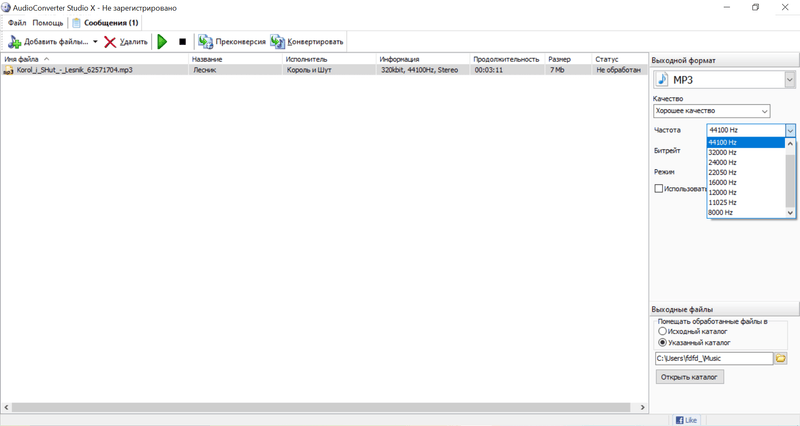Click the output folder path field
This screenshot has height=426, width=800.
tap(714, 359)
